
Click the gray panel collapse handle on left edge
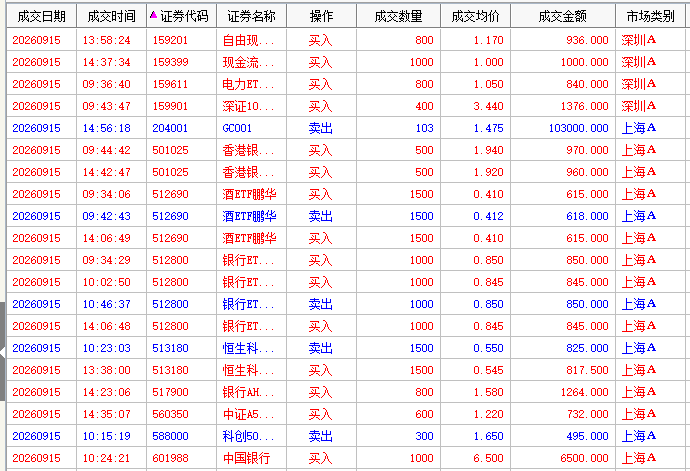[x=3, y=352]
